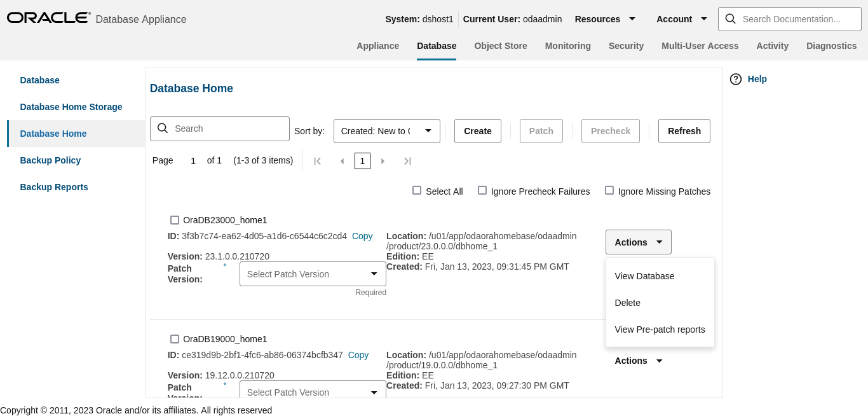
Task: Enable Ignore Precheck Failures checkbox
Action: point(482,190)
